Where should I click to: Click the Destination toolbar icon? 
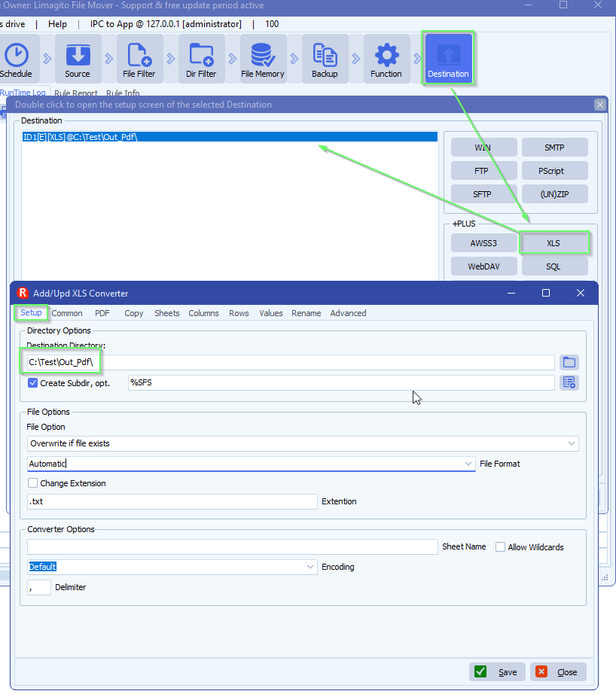click(448, 58)
